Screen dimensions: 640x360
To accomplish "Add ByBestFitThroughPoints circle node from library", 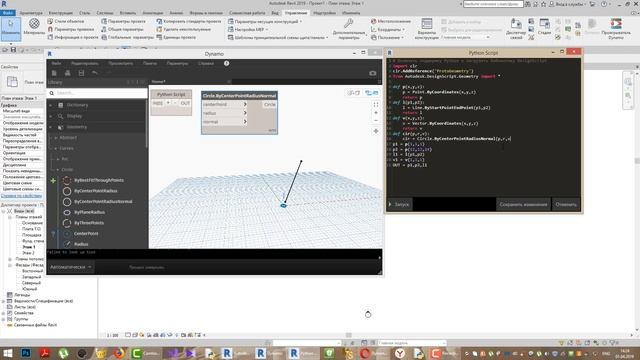I will click(99, 180).
